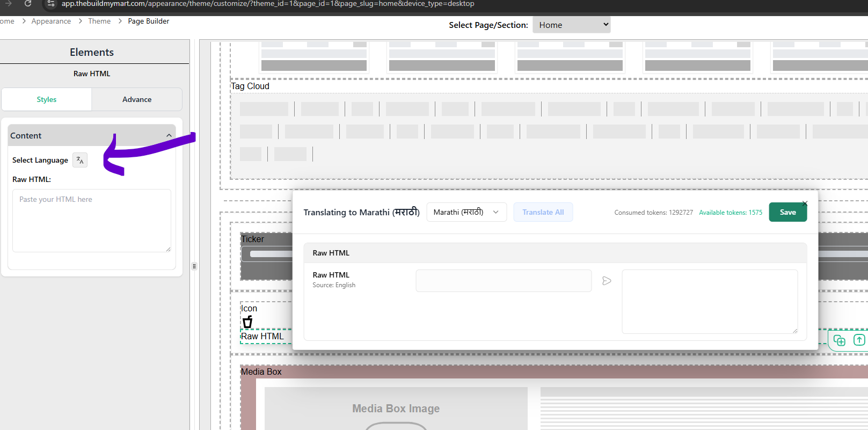Click the browser address bar URL
Screen dimensions: 868x430
click(x=268, y=4)
